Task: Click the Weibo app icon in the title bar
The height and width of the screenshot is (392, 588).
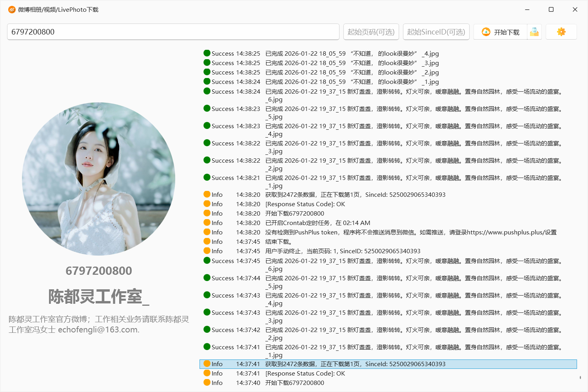Action: tap(12, 9)
